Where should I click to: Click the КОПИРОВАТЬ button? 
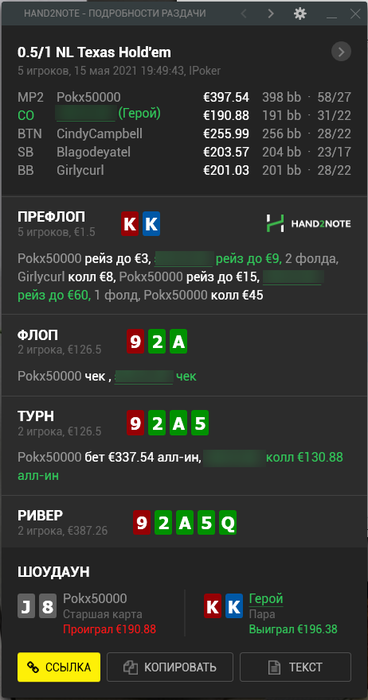click(x=170, y=667)
